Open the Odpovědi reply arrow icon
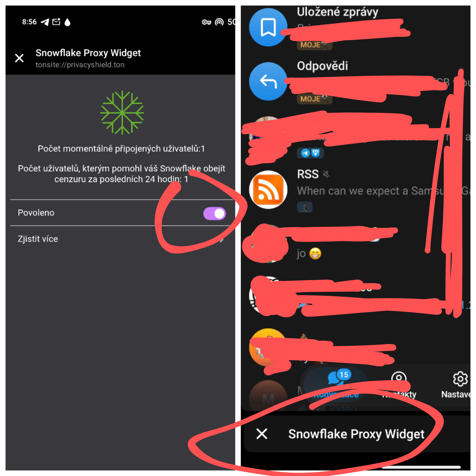The height and width of the screenshot is (476, 476). pos(268,81)
